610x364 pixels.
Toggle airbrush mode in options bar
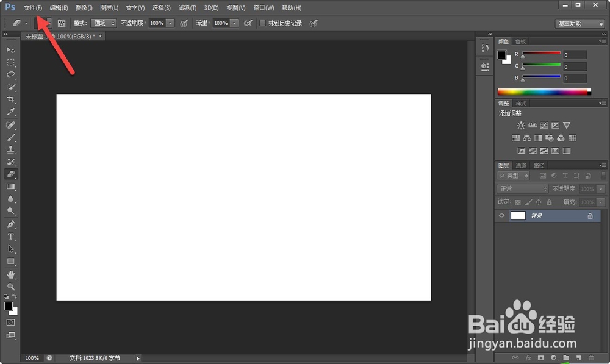click(x=248, y=23)
